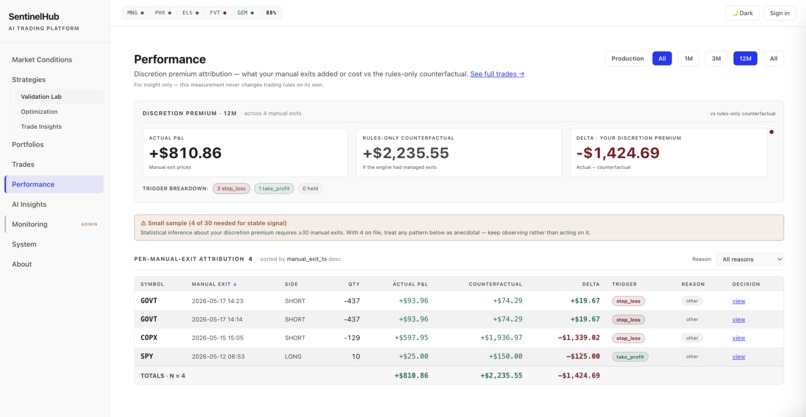Image resolution: width=806 pixels, height=417 pixels.
Task: Click the SPY symbol cell
Action: point(146,356)
